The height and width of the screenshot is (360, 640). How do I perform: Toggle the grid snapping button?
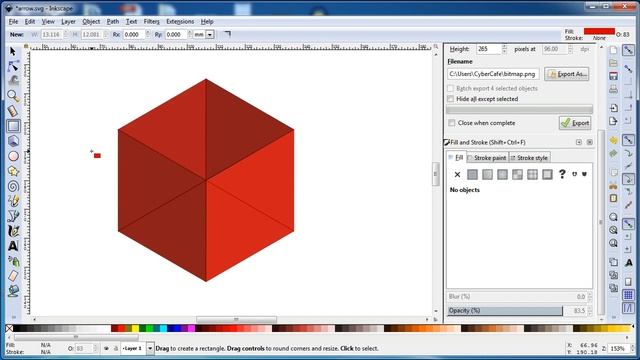pyautogui.click(x=629, y=295)
